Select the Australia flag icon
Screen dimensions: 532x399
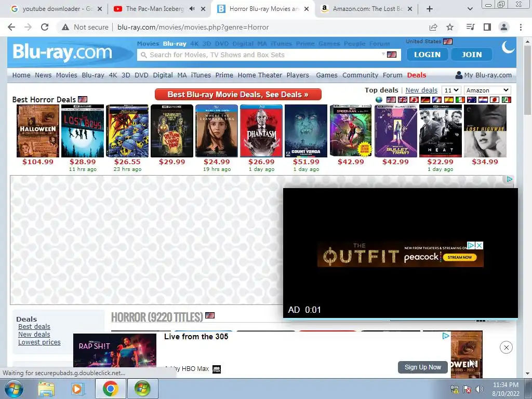pos(472,100)
